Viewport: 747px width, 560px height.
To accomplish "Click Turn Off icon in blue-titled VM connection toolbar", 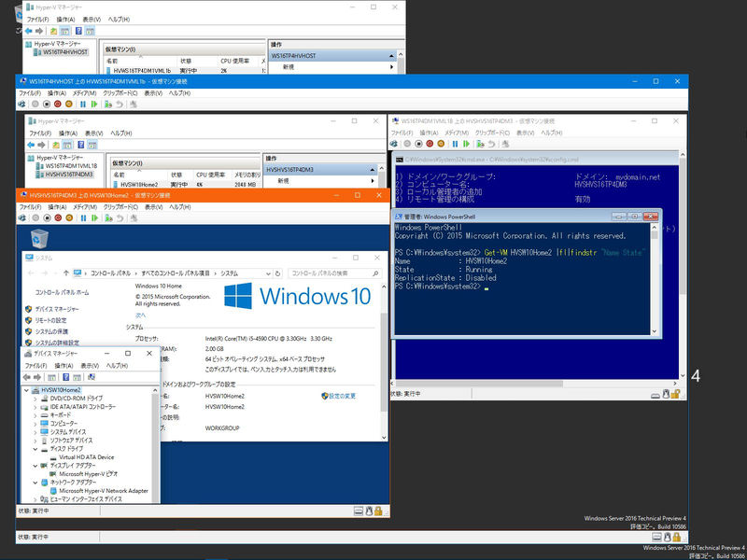I will pos(47,104).
